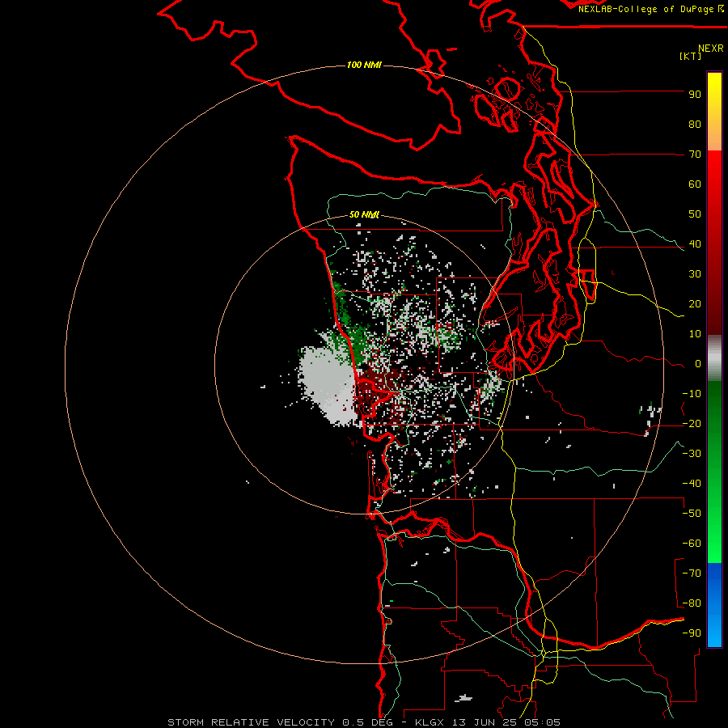Click the -60 value on velocity scale
Image resolution: width=728 pixels, height=728 pixels.
coord(692,544)
